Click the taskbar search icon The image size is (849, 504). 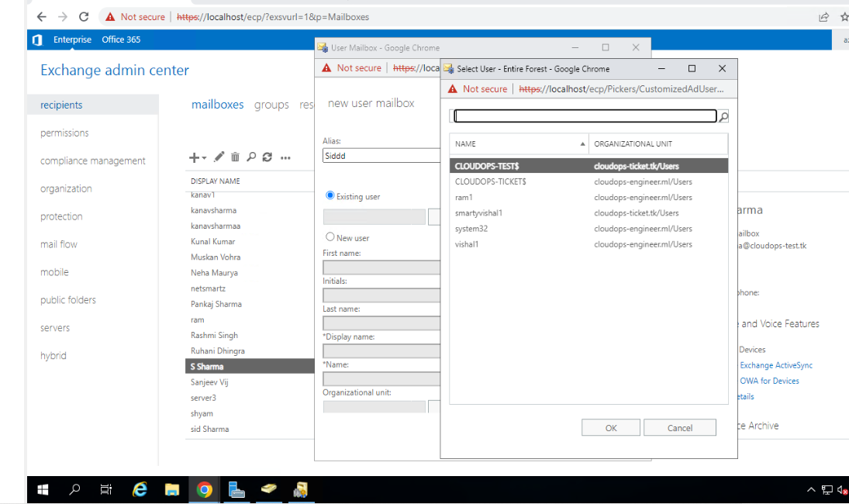74,490
